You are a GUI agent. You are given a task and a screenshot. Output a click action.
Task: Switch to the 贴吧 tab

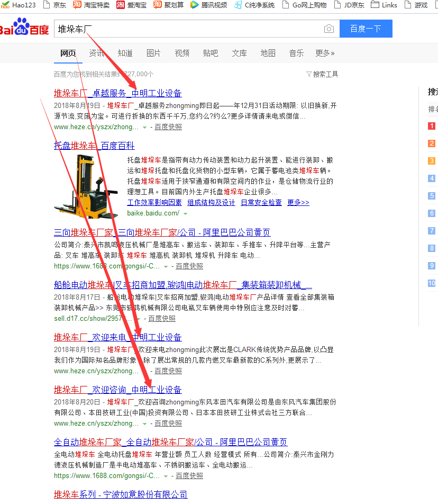click(x=211, y=53)
